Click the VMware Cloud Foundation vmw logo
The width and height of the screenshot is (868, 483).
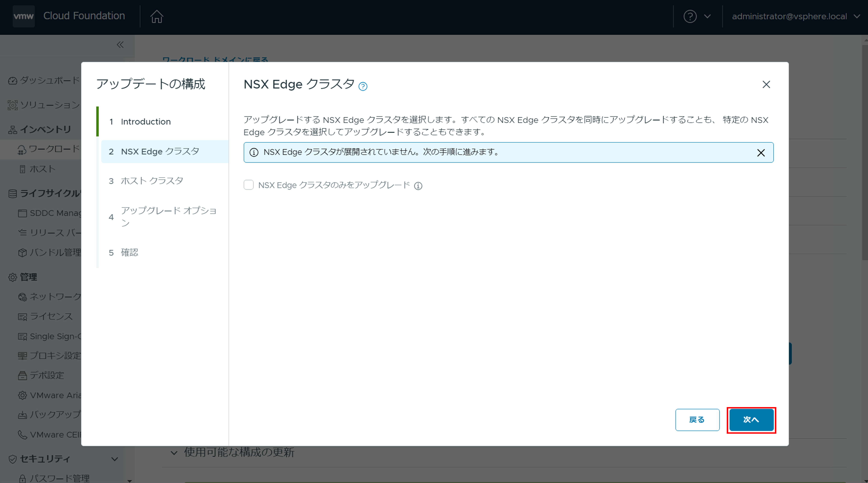point(24,16)
